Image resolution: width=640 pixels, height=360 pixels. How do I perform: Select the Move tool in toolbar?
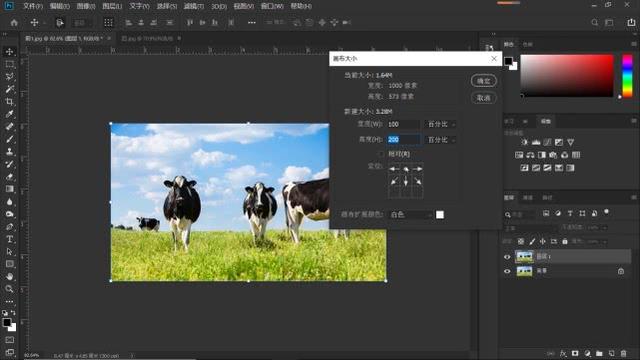tap(9, 52)
